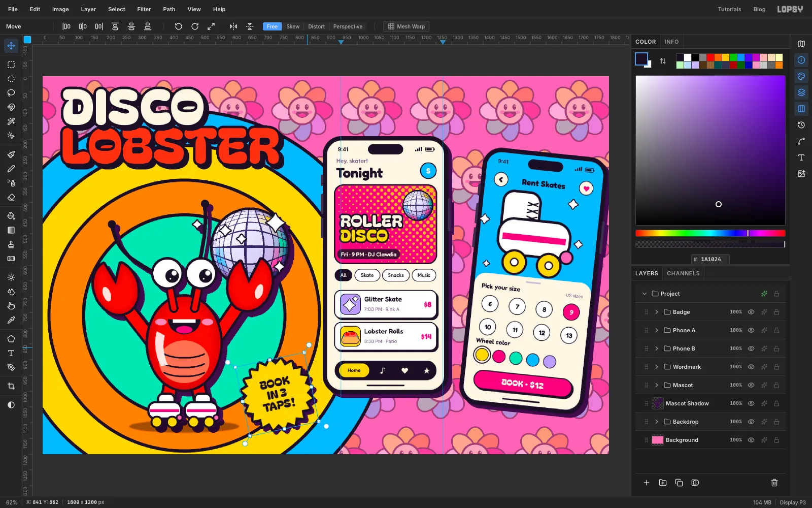The width and height of the screenshot is (812, 508).
Task: Expand the Badge layer group
Action: [x=657, y=312]
